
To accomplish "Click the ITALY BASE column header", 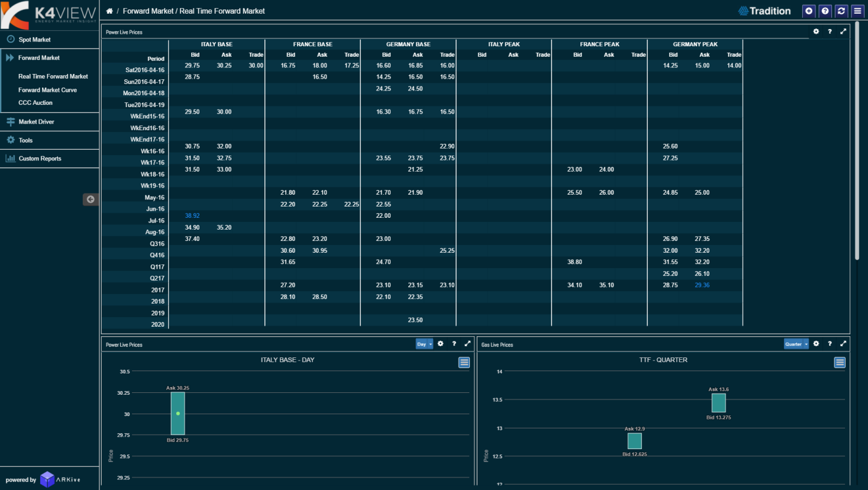I will 217,44.
